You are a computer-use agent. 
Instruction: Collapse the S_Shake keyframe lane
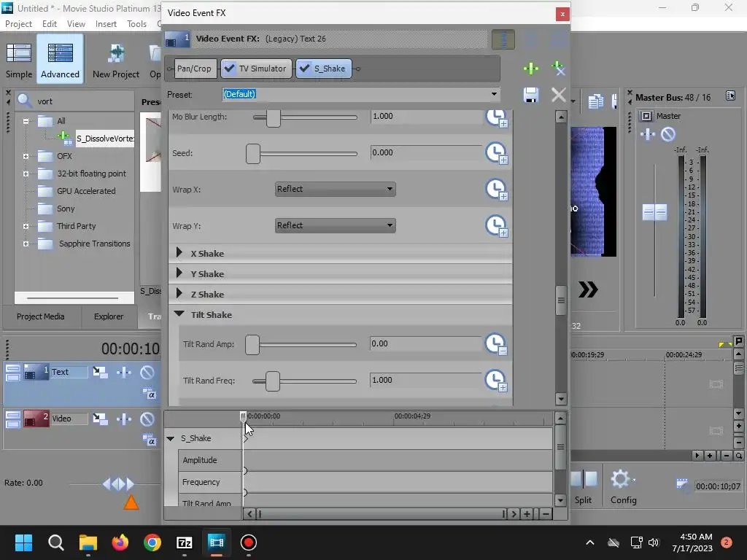[x=171, y=438]
